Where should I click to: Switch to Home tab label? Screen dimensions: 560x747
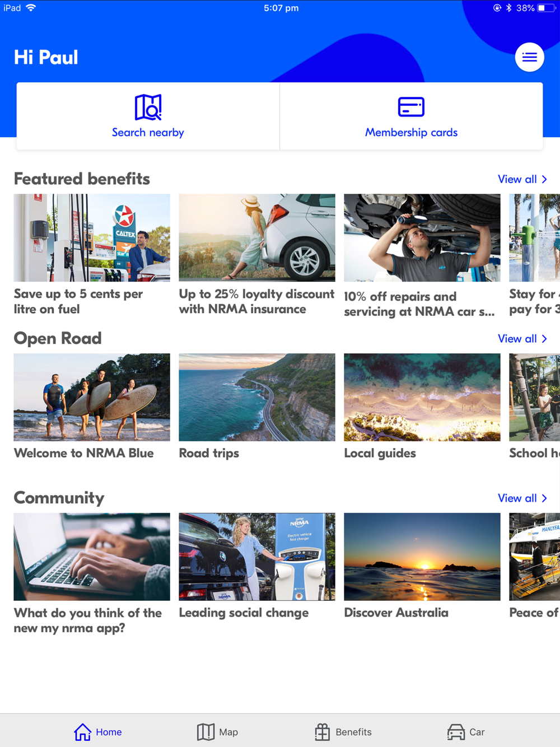109,732
